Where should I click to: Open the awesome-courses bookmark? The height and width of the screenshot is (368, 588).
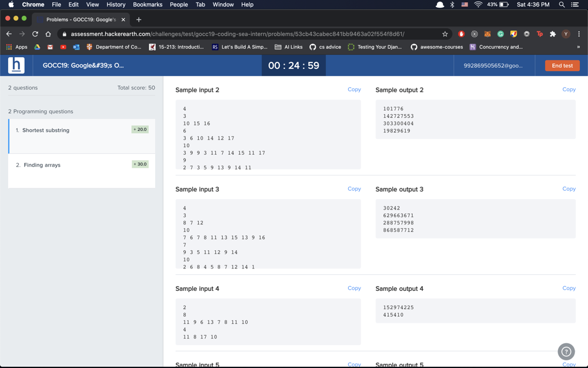point(437,47)
